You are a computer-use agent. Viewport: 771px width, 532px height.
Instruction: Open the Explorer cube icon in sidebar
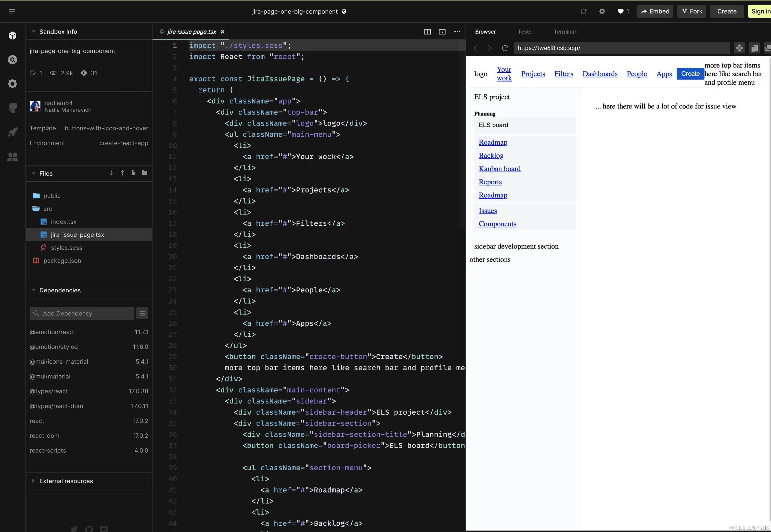[x=12, y=36]
